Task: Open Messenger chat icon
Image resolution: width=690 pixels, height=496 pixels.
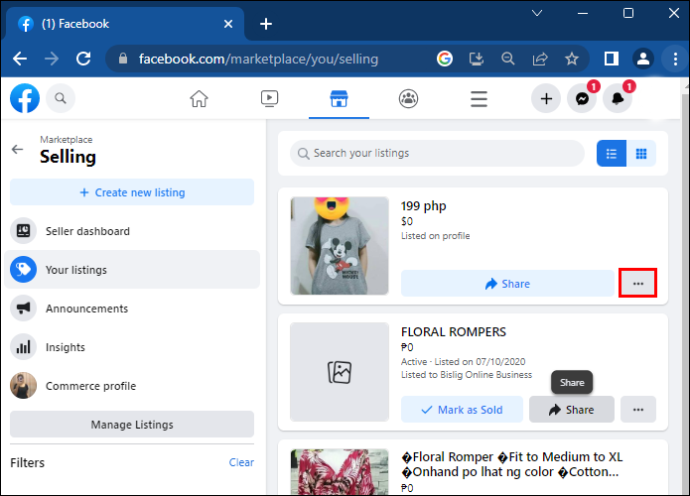Action: pyautogui.click(x=582, y=99)
